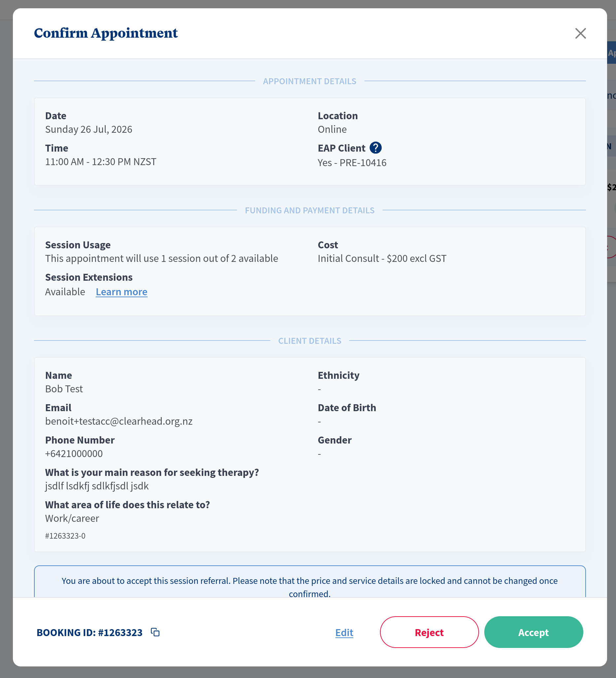Screen dimensions: 616x678
Task: Open the EAP Client help tooltip icon
Action: tap(375, 148)
